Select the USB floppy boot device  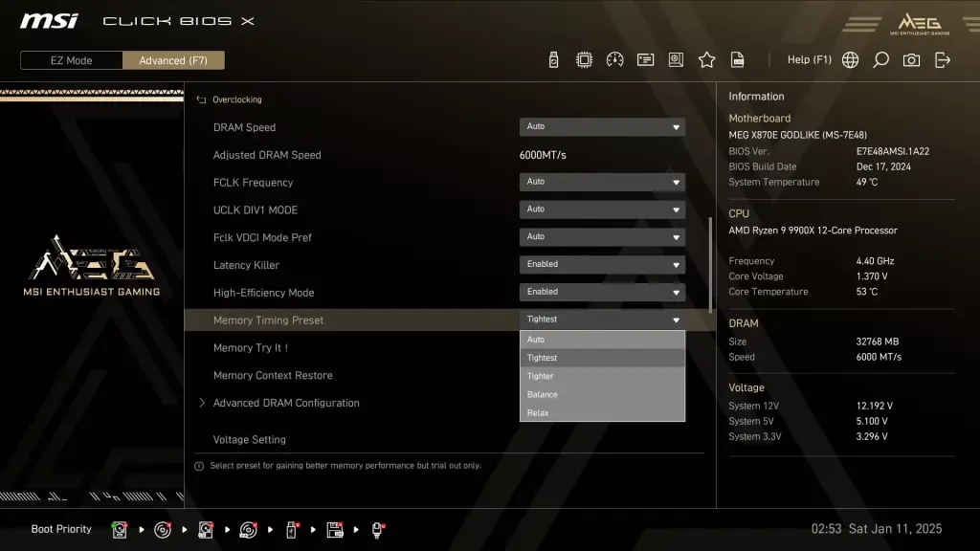point(335,530)
